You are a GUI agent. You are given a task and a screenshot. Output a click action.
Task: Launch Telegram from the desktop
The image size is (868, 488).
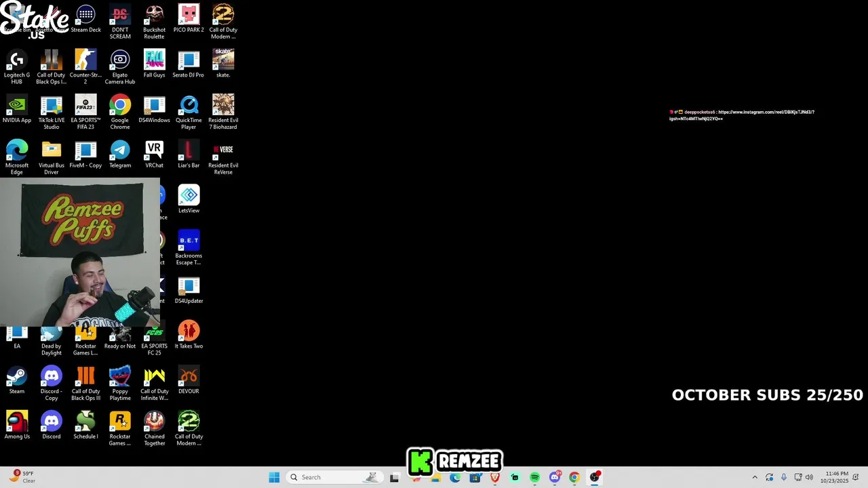(x=120, y=154)
